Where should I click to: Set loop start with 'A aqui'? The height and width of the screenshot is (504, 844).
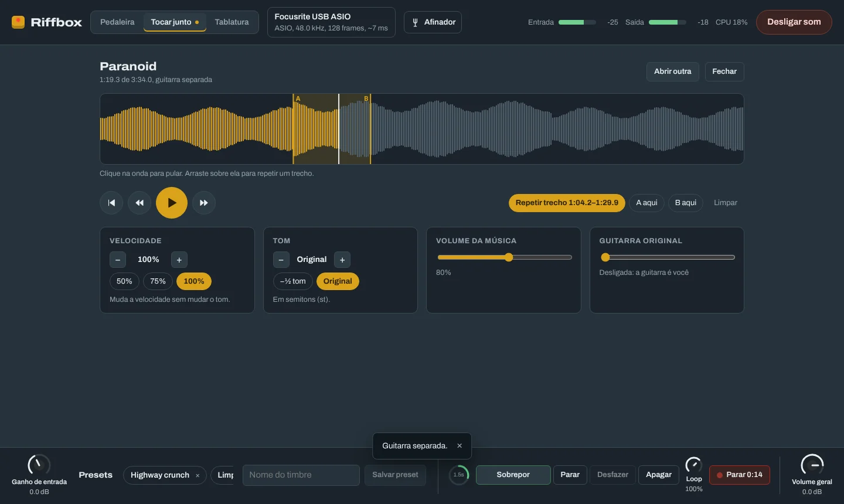(646, 203)
